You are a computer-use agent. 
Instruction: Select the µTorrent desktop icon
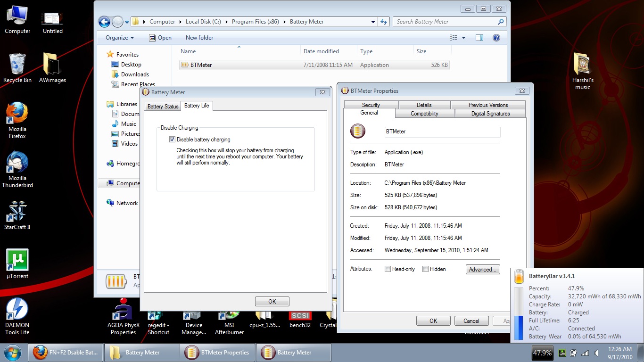click(x=17, y=264)
